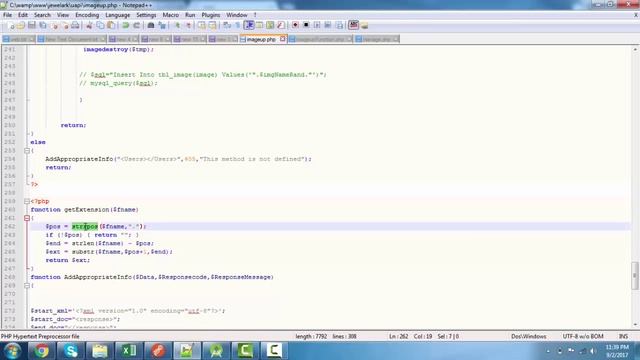The image size is (640, 360).
Task: Open the function list toolbar icon
Action: pyautogui.click(x=281, y=25)
